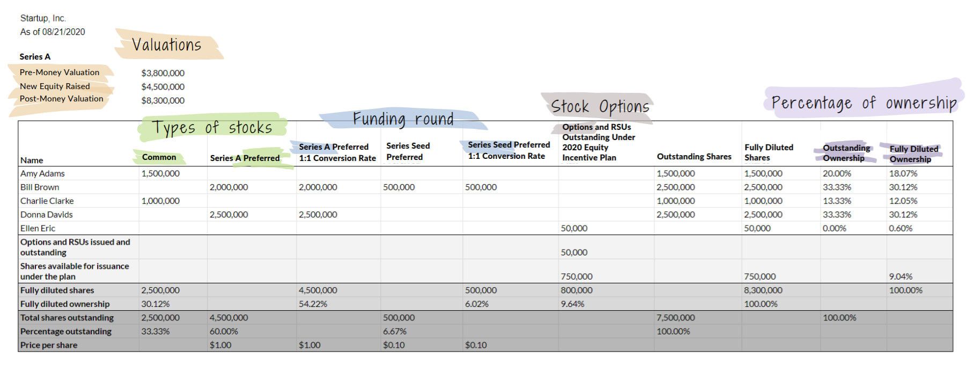Select the "Fully diluted shares" row label
980x373 pixels.
coord(57,290)
